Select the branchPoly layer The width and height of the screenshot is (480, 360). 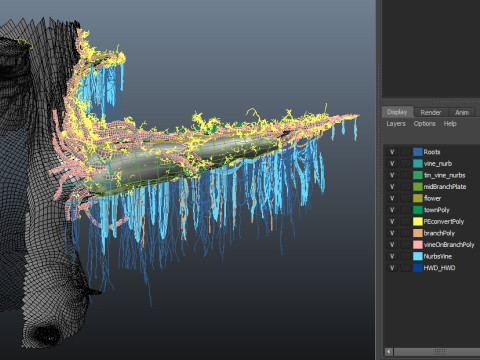(x=439, y=233)
